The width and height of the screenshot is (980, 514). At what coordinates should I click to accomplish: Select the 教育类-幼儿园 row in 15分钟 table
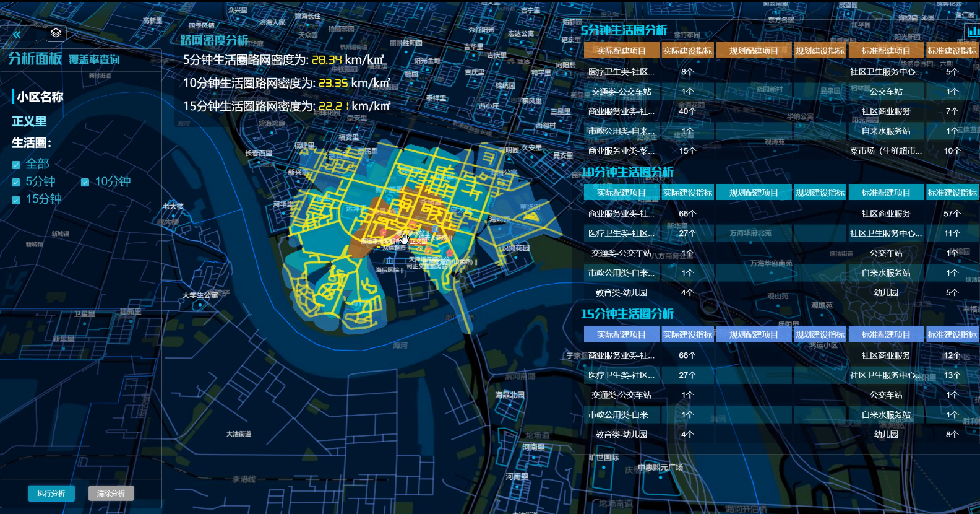621,434
